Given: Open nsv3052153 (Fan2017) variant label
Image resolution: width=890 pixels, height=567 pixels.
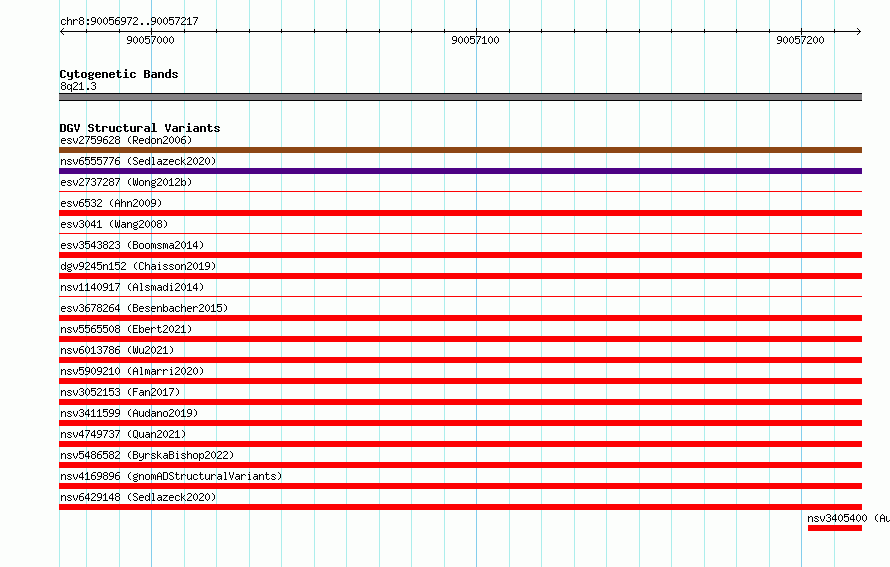Looking at the screenshot, I should click(120, 392).
